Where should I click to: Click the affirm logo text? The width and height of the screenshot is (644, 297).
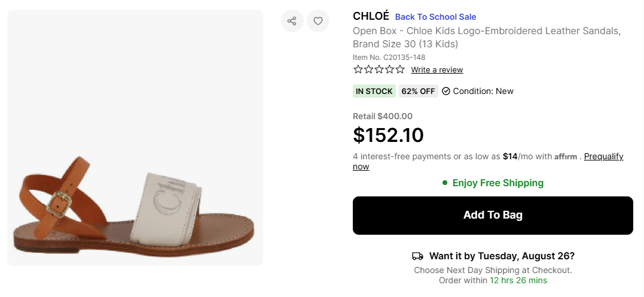(x=566, y=157)
